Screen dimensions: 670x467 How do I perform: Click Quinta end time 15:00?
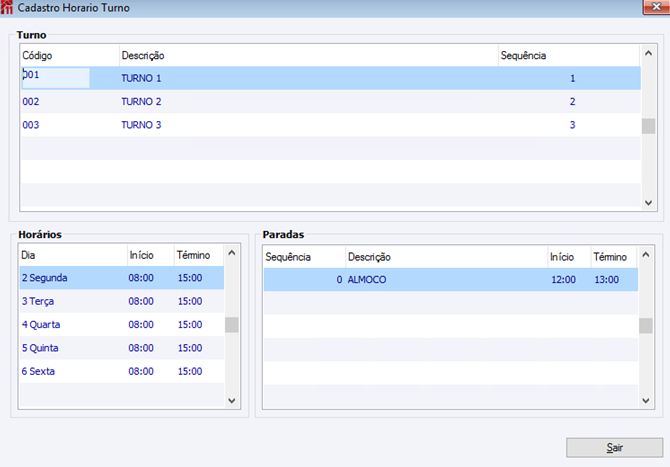(x=190, y=348)
